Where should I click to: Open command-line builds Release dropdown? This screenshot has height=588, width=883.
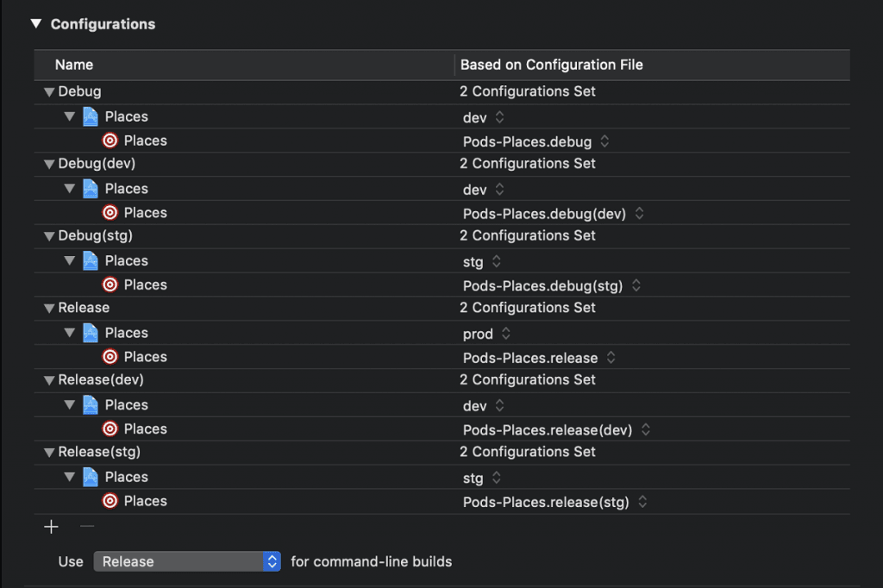[x=187, y=561]
